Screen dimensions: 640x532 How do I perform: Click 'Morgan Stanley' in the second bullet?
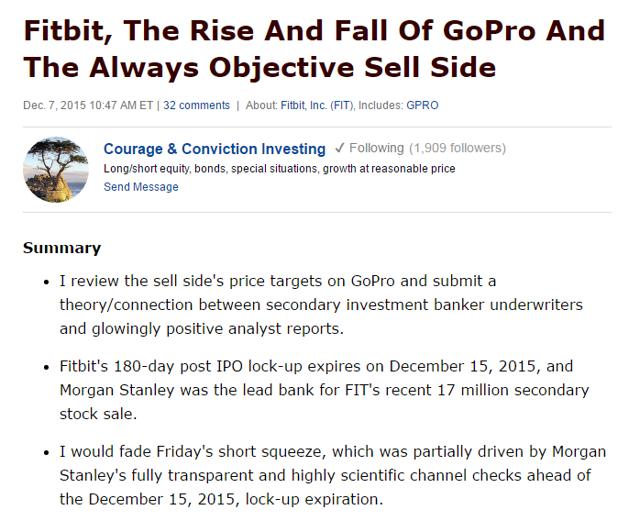coord(117,390)
